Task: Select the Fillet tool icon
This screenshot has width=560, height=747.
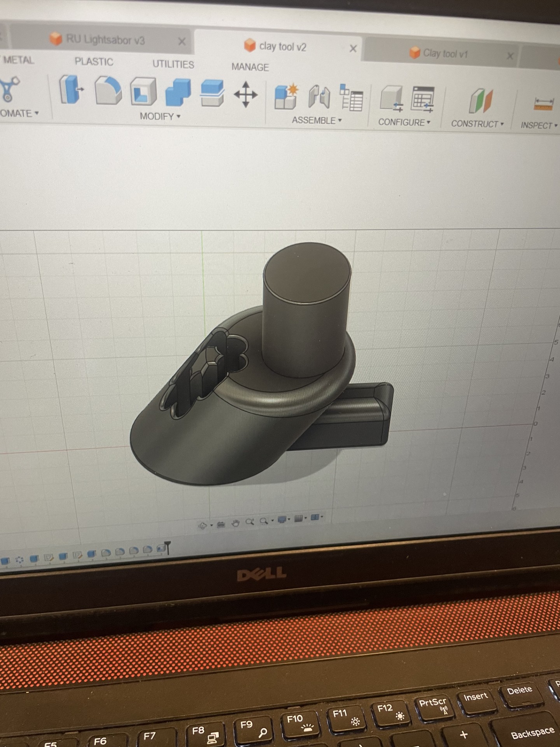Action: tap(108, 91)
